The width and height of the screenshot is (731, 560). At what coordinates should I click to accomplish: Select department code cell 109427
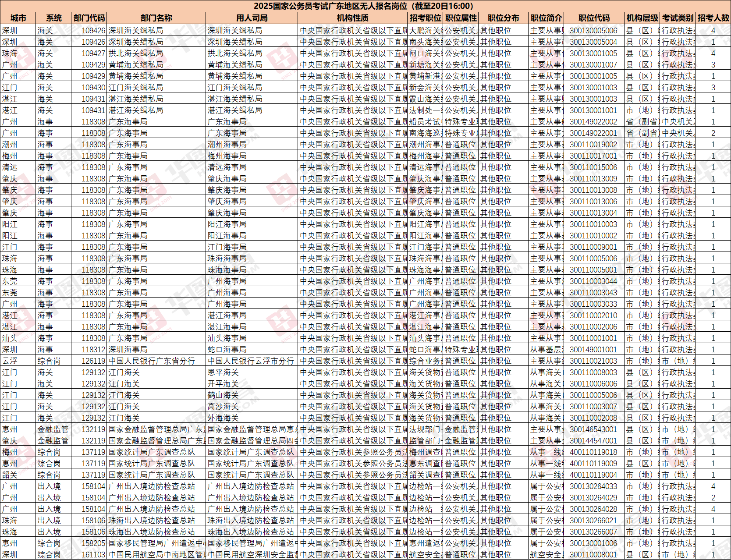(89, 53)
